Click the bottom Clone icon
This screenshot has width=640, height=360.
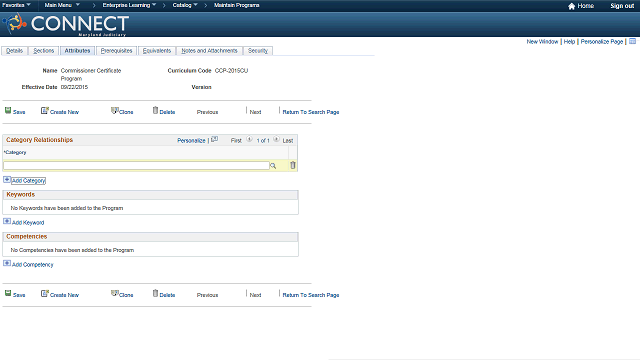coord(115,293)
